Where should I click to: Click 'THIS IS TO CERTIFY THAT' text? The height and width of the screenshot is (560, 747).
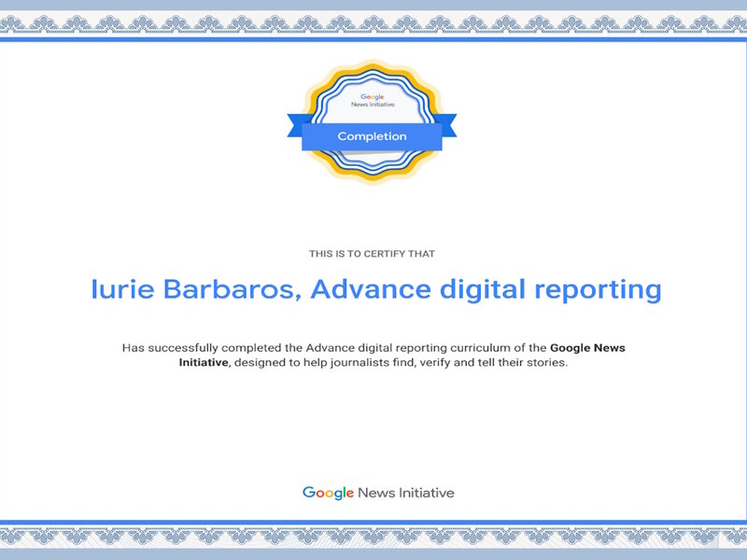pos(372,253)
